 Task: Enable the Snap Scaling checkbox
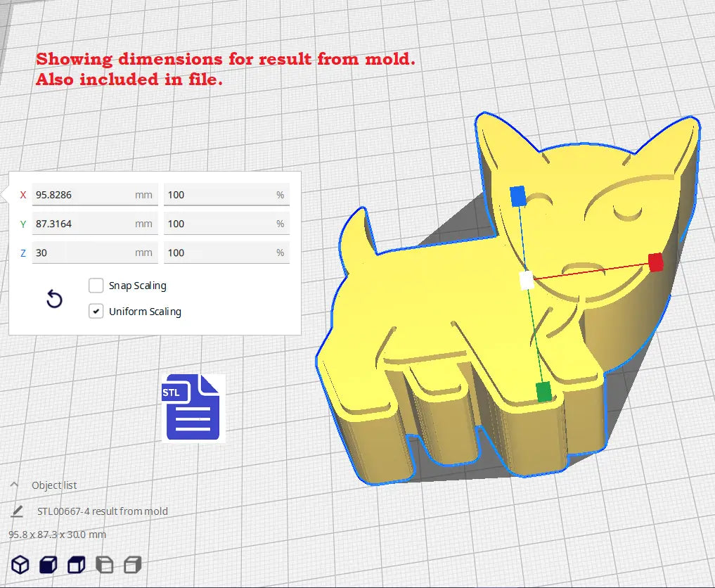[96, 286]
